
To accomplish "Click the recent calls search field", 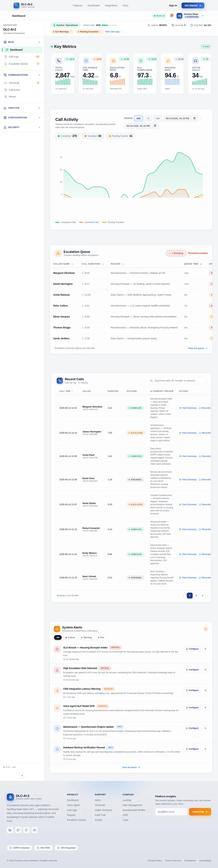I will coord(177,381).
